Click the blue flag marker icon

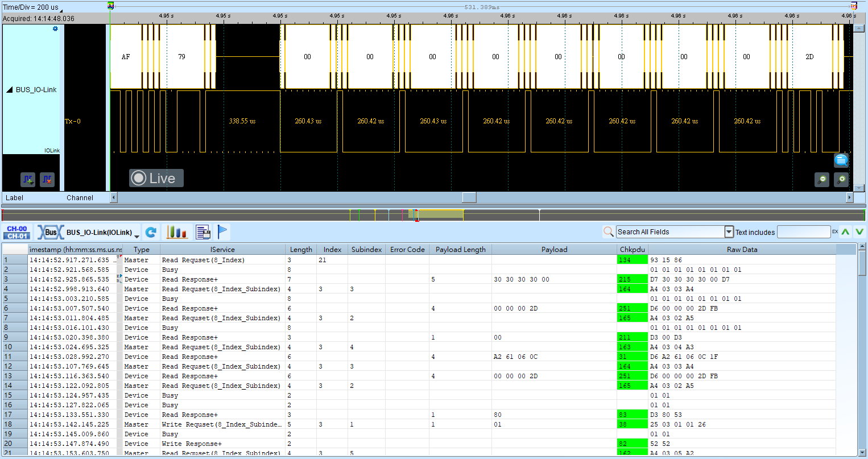222,232
